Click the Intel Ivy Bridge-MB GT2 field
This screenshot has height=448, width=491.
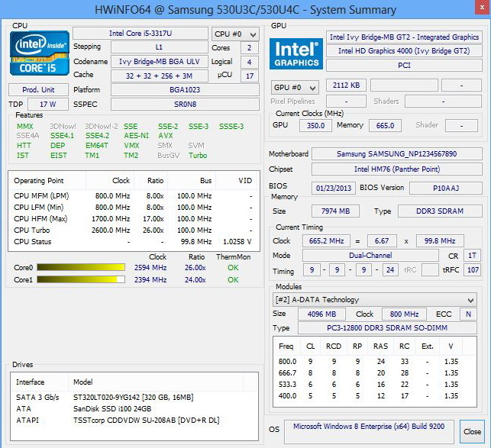coord(404,37)
